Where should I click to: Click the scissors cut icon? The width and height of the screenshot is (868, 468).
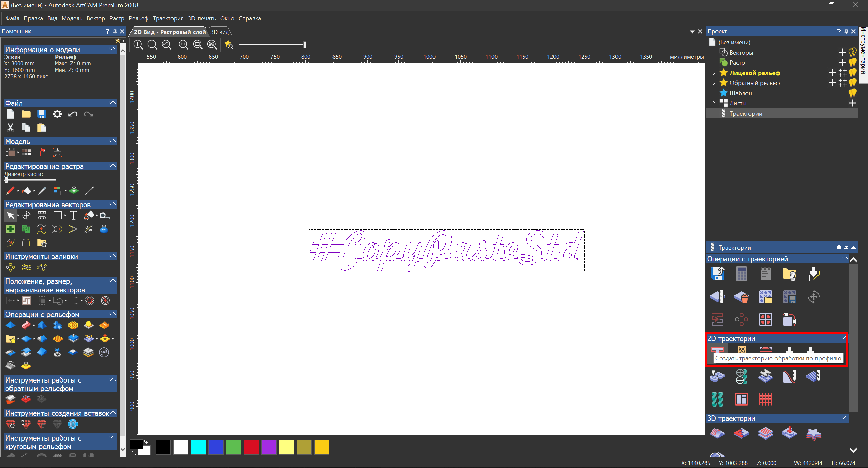[11, 128]
